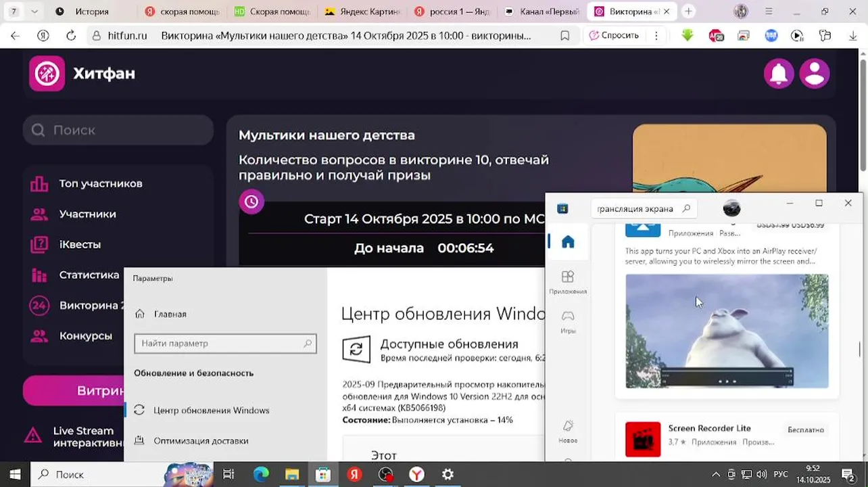Click the Витрина pink button
This screenshot has width=868, height=487.
[74, 391]
